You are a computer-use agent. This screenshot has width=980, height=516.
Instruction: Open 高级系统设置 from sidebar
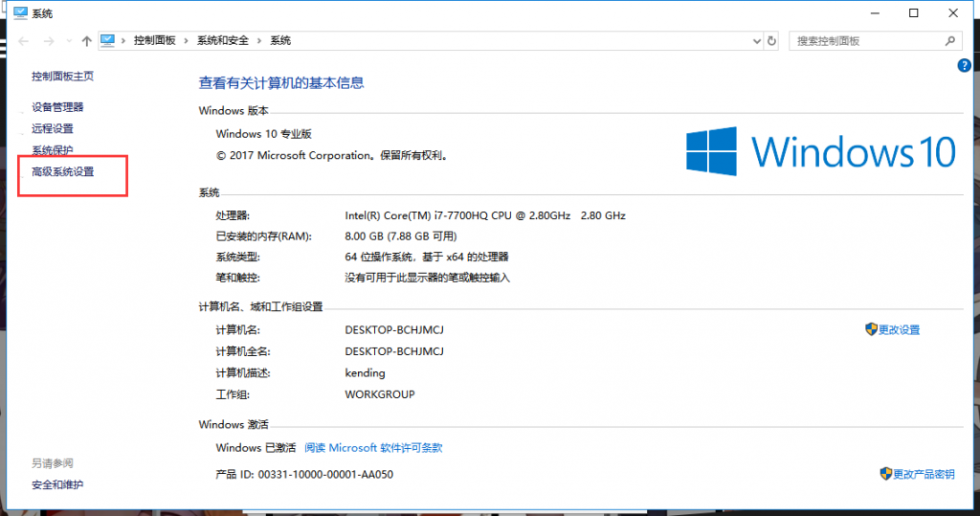coord(62,171)
